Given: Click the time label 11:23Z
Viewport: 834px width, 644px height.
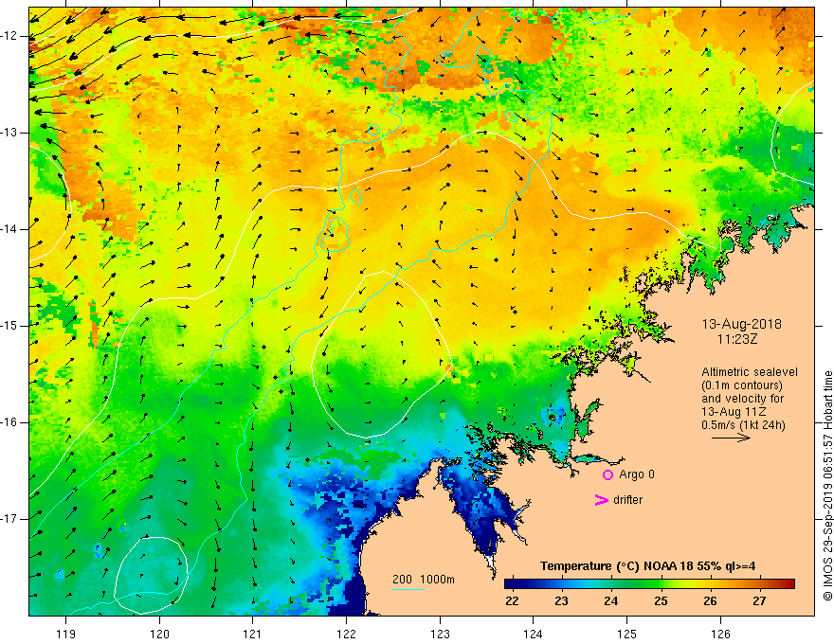Looking at the screenshot, I should pos(736,339).
